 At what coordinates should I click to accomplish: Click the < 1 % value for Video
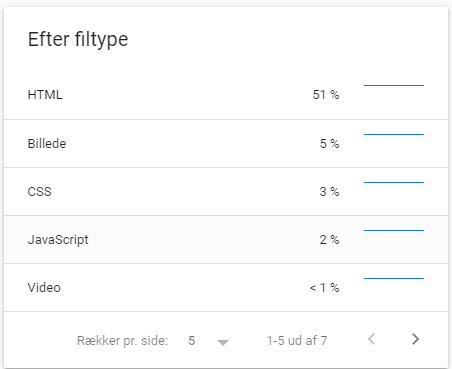325,288
